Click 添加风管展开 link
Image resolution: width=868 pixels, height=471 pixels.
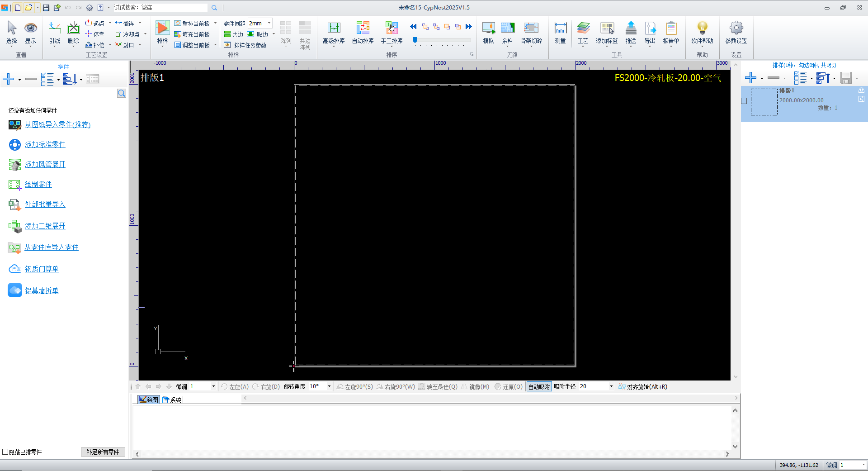pos(45,164)
